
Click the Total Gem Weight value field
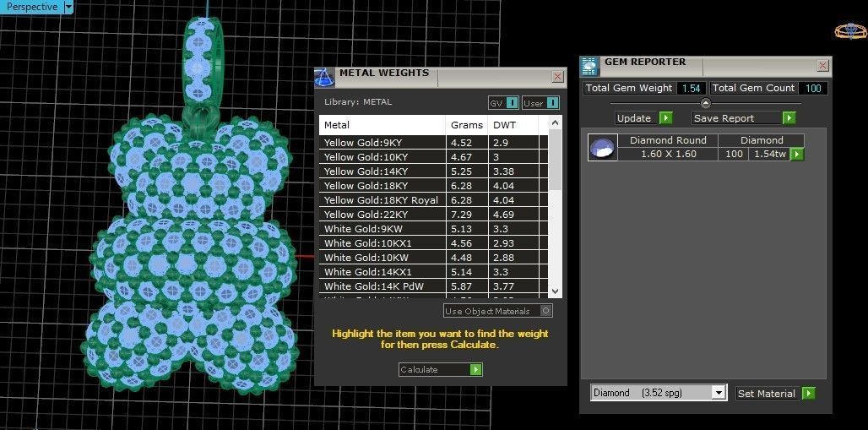[x=691, y=88]
